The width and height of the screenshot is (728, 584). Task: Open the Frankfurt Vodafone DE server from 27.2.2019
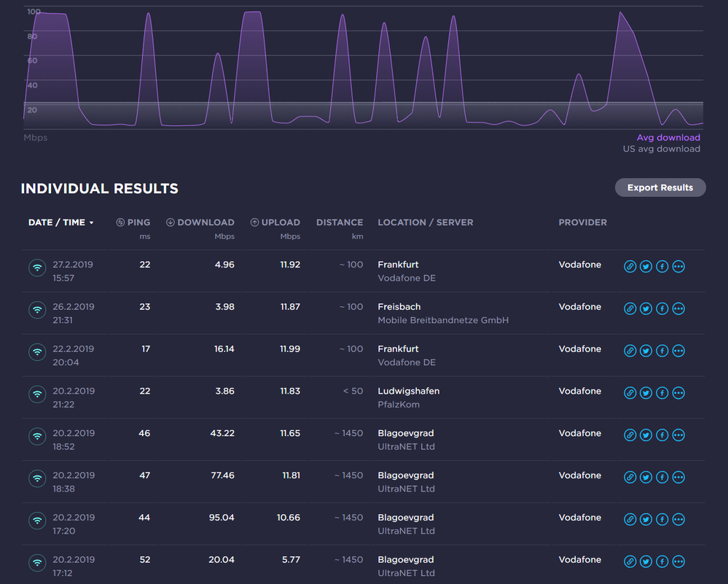398,265
